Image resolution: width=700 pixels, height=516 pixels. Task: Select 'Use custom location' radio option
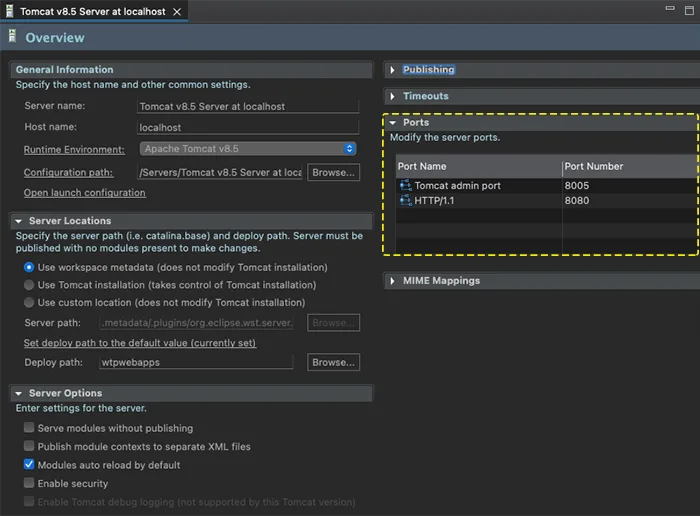29,303
